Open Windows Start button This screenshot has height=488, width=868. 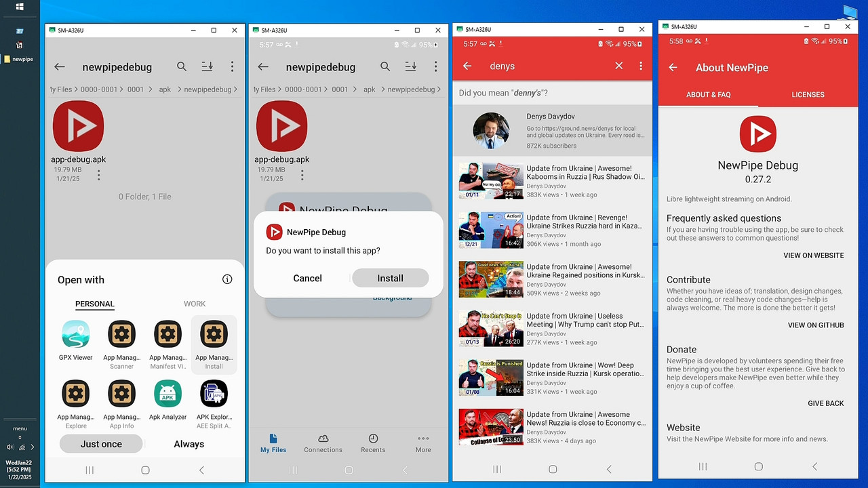pyautogui.click(x=20, y=7)
